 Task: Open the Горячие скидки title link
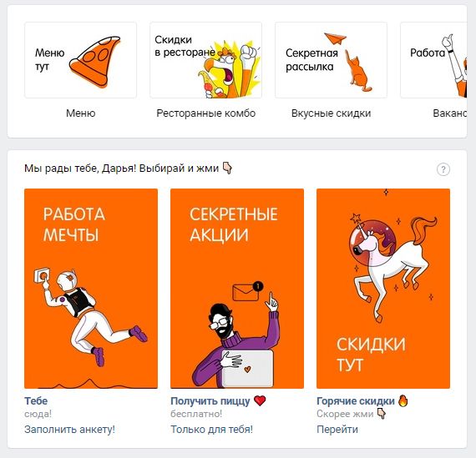[x=356, y=401]
